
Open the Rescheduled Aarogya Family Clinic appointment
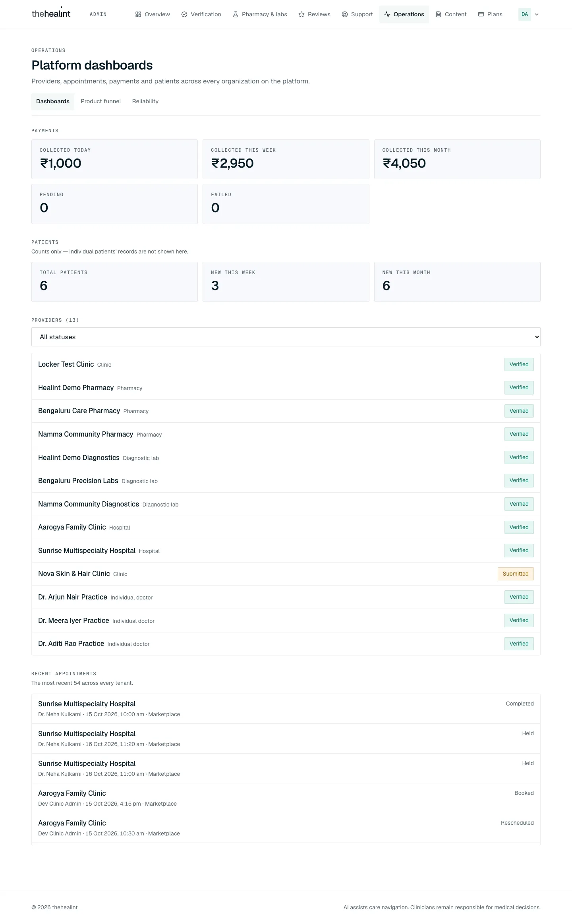pyautogui.click(x=286, y=828)
